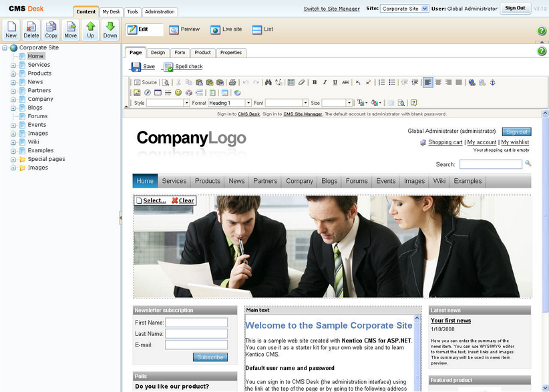This screenshot has height=392, width=549.
Task: Open the Site selector dropdown
Action: 404,9
